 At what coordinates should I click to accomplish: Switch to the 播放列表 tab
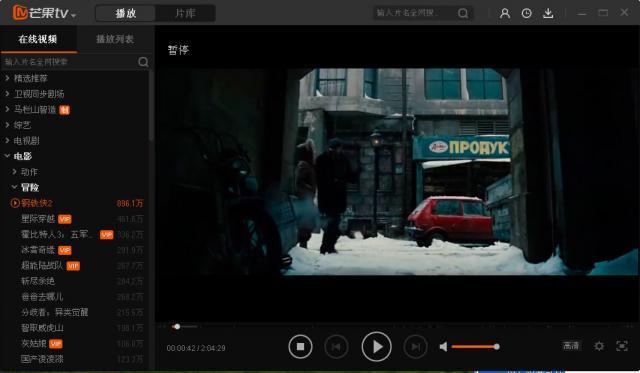[115, 39]
